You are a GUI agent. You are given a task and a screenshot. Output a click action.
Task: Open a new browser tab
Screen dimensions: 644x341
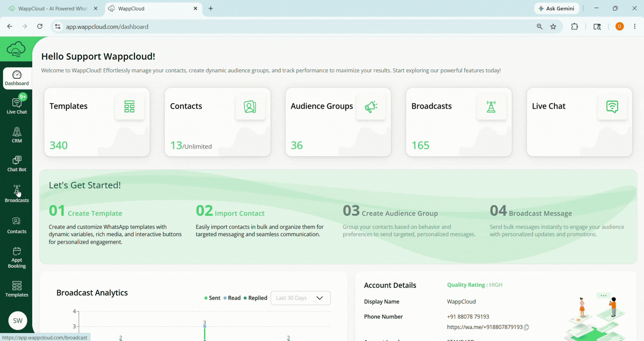(x=211, y=8)
